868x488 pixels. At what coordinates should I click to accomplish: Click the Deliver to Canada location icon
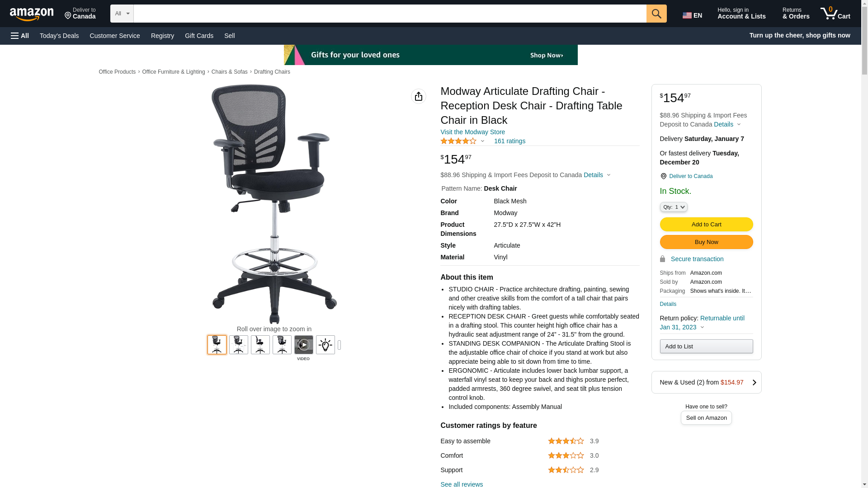point(663,176)
